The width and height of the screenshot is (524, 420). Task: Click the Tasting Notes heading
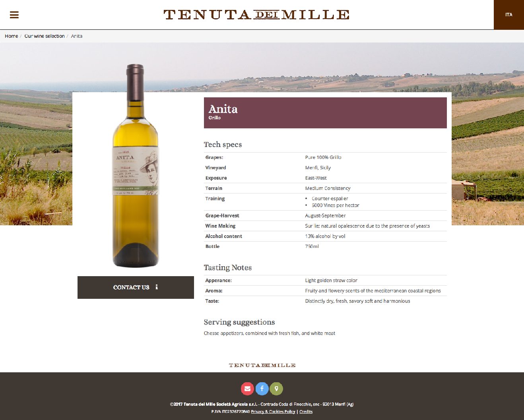click(x=228, y=268)
